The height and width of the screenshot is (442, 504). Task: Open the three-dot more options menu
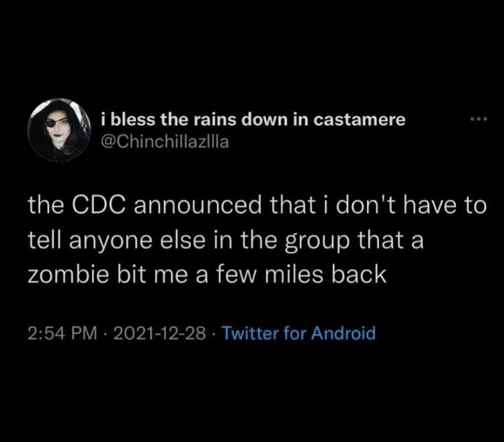476,120
